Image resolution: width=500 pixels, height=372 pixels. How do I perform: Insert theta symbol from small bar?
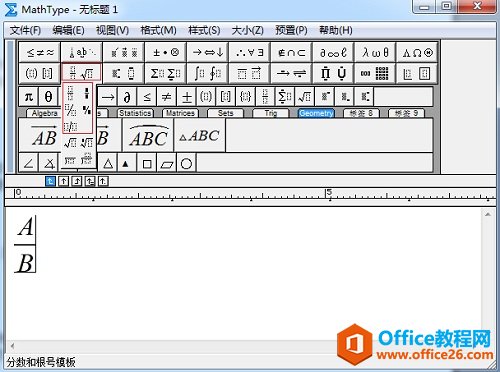click(48, 97)
